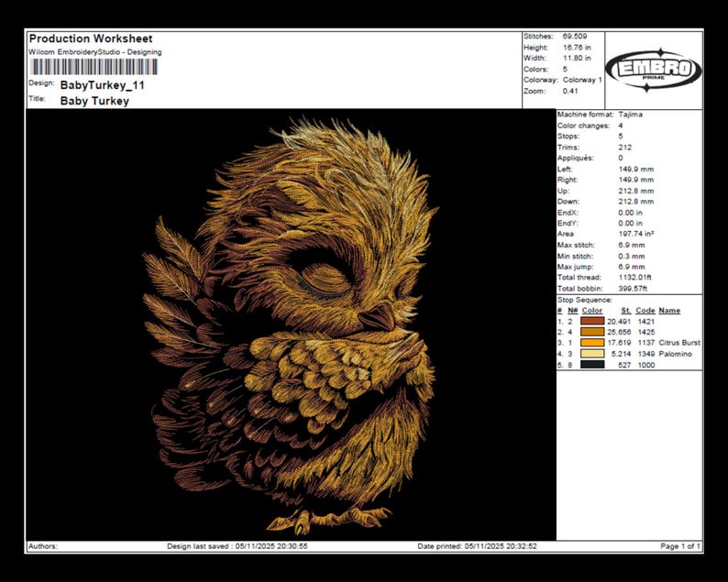Click the Design last saved timestamp
This screenshot has width=728, height=582.
tap(237, 546)
